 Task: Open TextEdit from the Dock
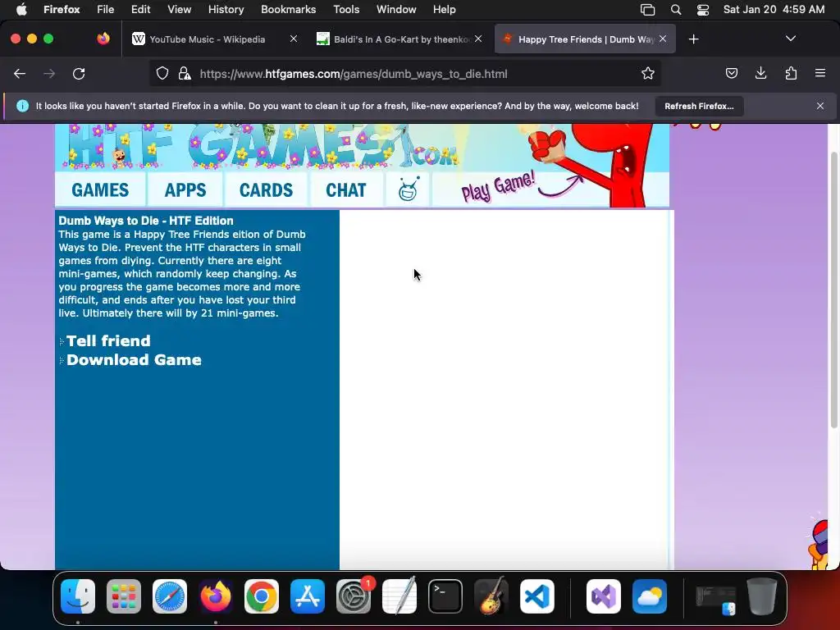(x=399, y=596)
